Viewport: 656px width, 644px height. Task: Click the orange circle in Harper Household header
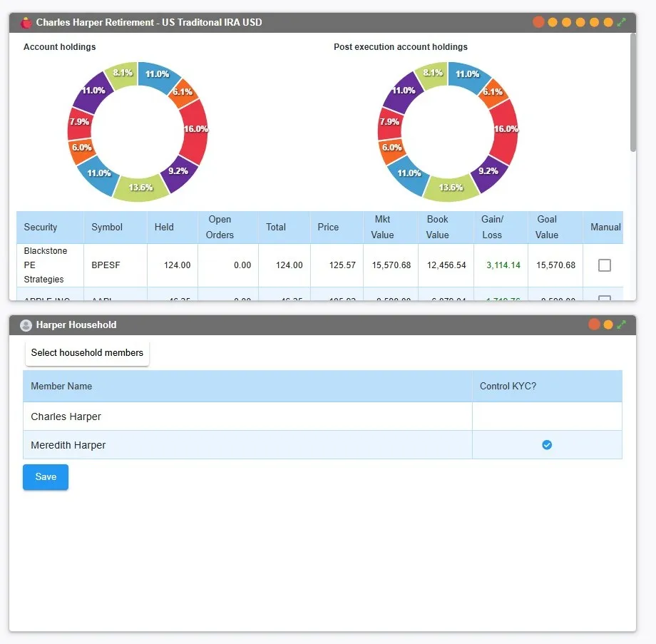(x=608, y=324)
